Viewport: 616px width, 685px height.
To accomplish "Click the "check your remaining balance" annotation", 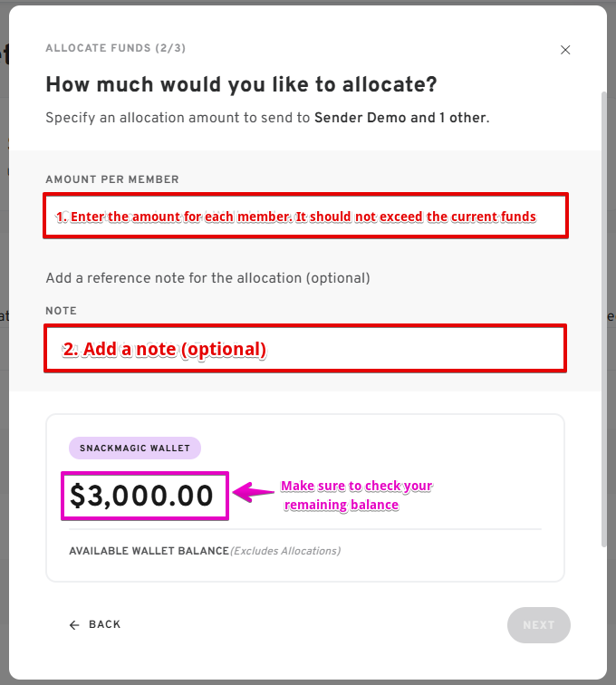I will [356, 496].
